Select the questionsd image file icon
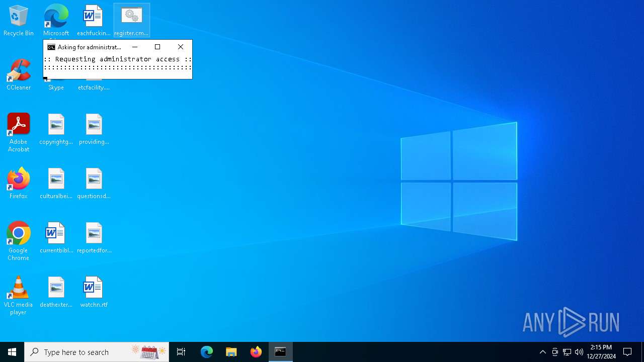Viewport: 644px width, 362px height. pyautogui.click(x=94, y=184)
